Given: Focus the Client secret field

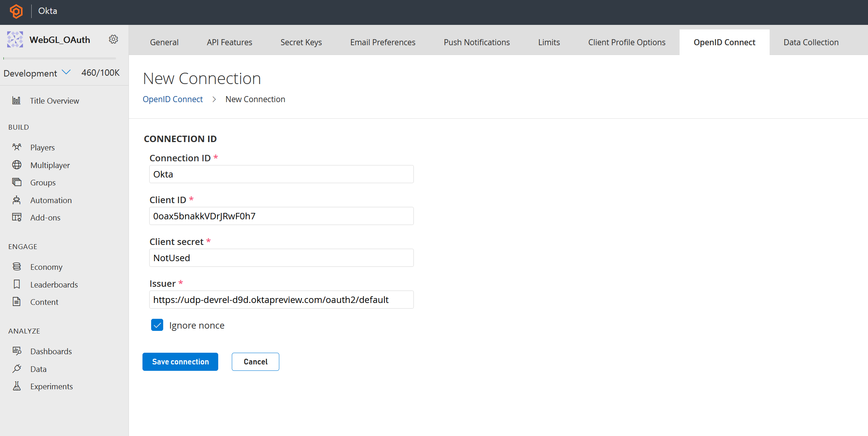Looking at the screenshot, I should click(x=281, y=258).
